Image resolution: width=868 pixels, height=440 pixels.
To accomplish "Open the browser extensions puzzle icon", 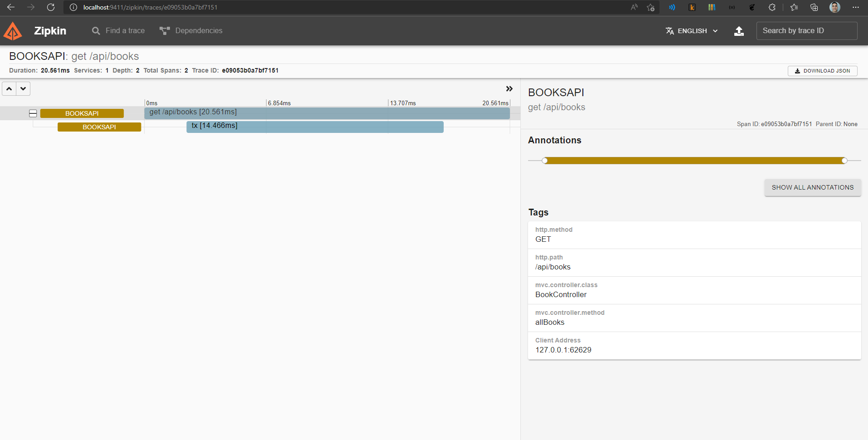I will tap(772, 7).
